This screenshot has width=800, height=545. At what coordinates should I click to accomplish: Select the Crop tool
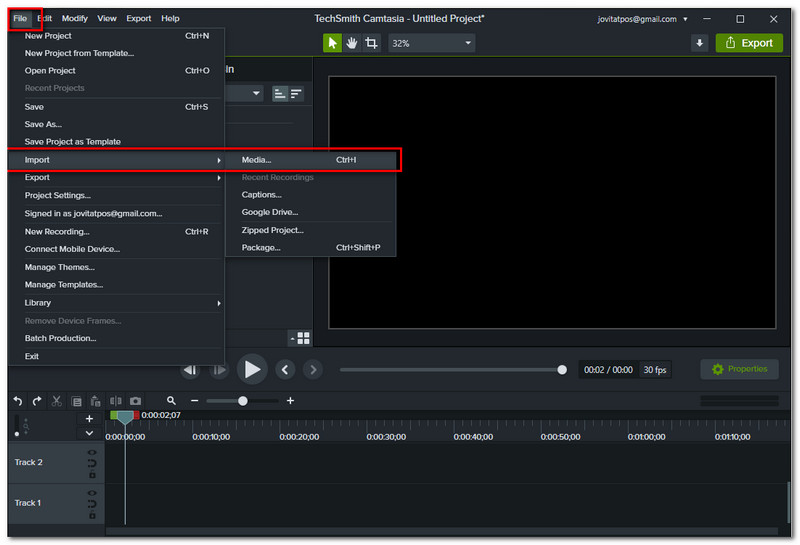[372, 43]
